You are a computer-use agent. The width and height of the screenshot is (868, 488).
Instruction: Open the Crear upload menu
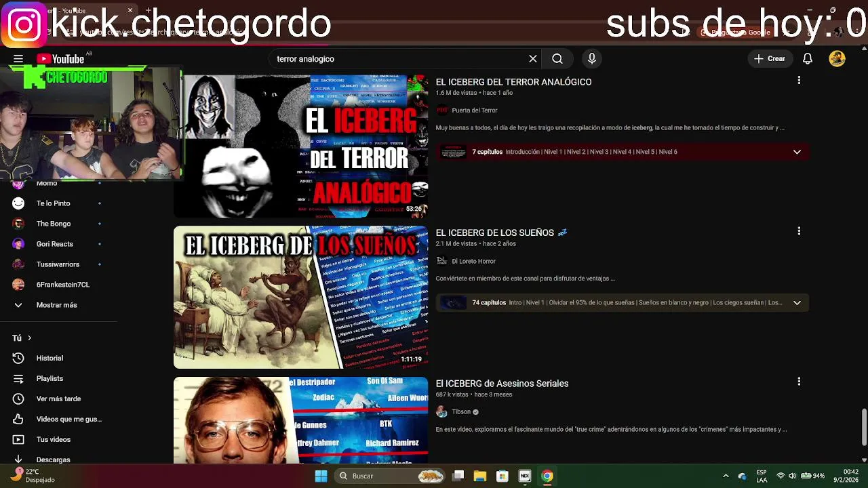click(x=770, y=59)
